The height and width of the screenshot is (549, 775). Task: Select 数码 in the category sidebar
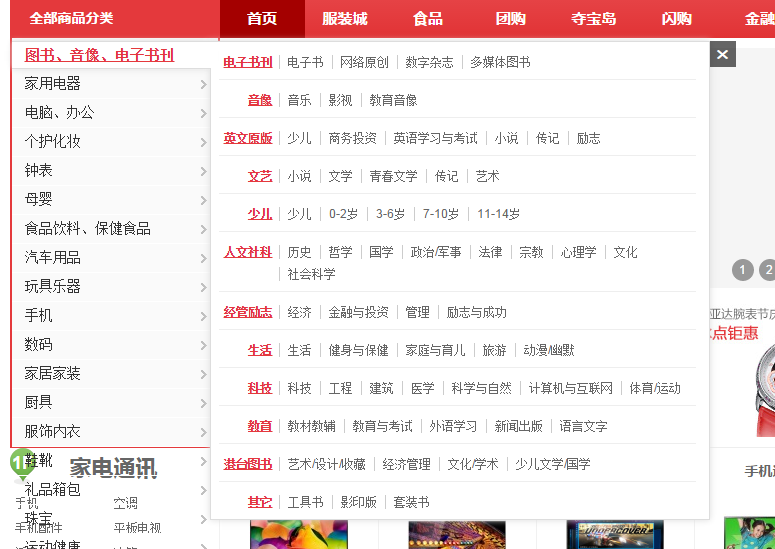pos(39,344)
